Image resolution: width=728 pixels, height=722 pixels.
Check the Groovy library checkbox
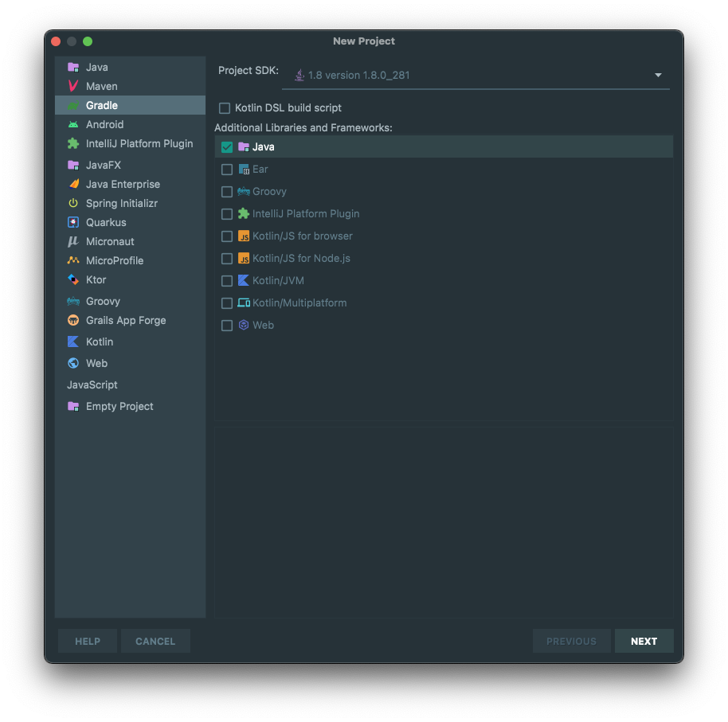point(227,191)
